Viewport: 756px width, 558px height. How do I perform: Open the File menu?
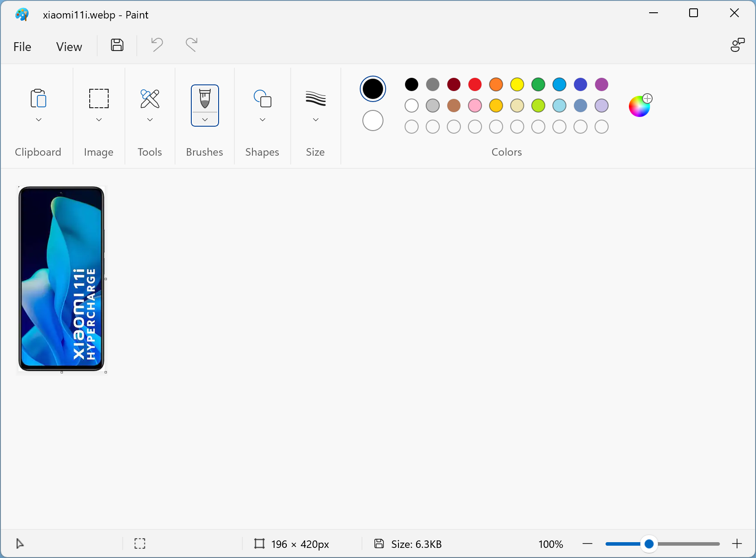(22, 47)
